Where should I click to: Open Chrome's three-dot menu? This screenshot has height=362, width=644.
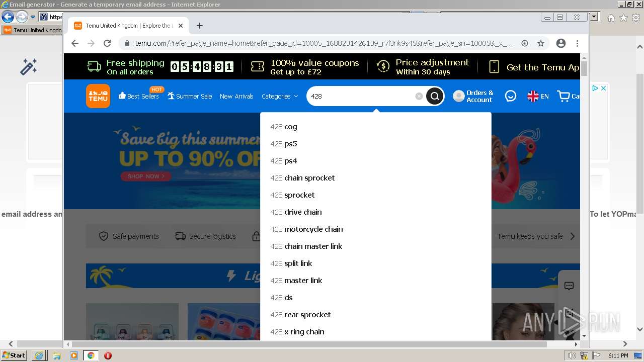[577, 43]
